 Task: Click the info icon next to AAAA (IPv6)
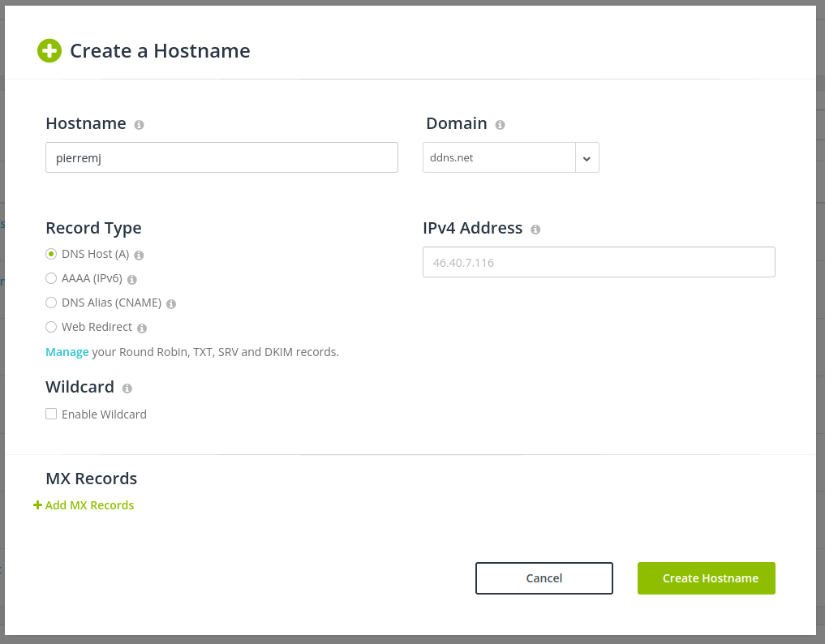[x=132, y=279]
